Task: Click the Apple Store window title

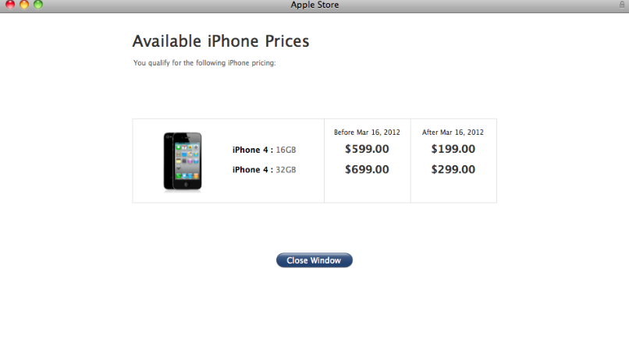Action: coord(314,5)
